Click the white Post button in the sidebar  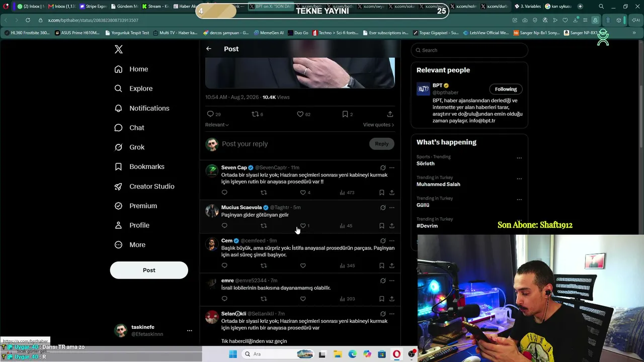(149, 270)
